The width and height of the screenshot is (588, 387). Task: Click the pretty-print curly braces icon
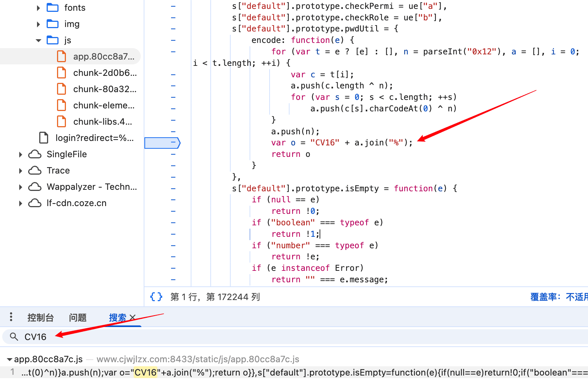point(156,297)
